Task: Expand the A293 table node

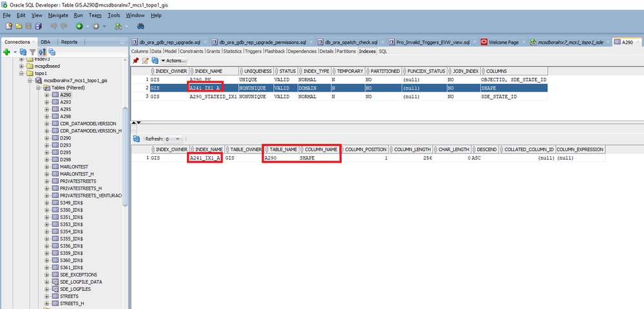Action: point(47,102)
